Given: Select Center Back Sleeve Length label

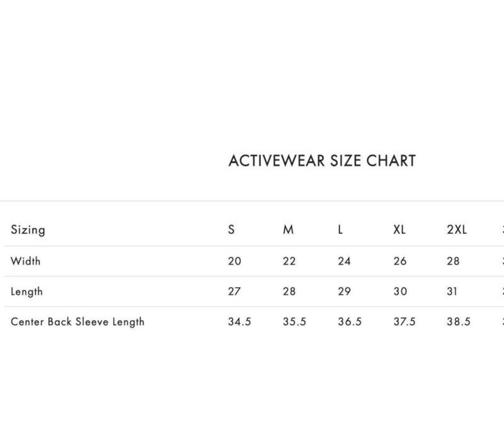Looking at the screenshot, I should pyautogui.click(x=78, y=322).
